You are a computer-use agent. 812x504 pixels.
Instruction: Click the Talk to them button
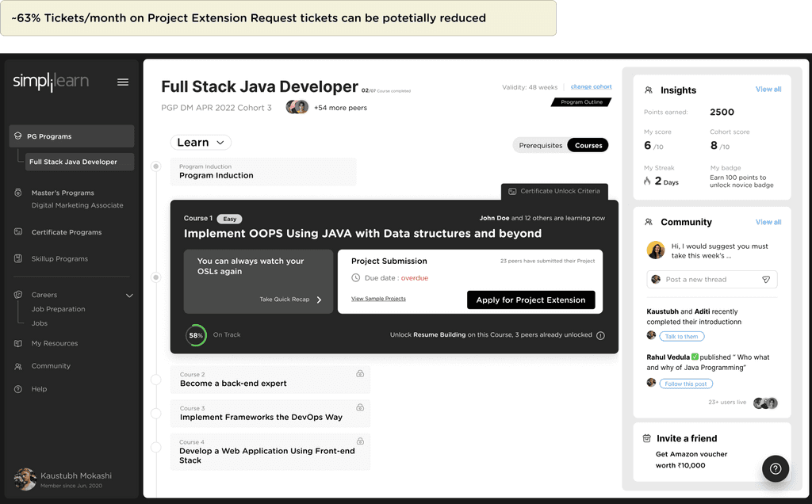click(681, 336)
